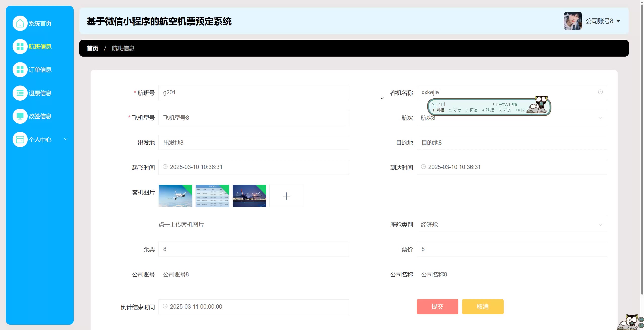Click the 改签信息 monitor icon
The image size is (644, 330).
pos(20,116)
